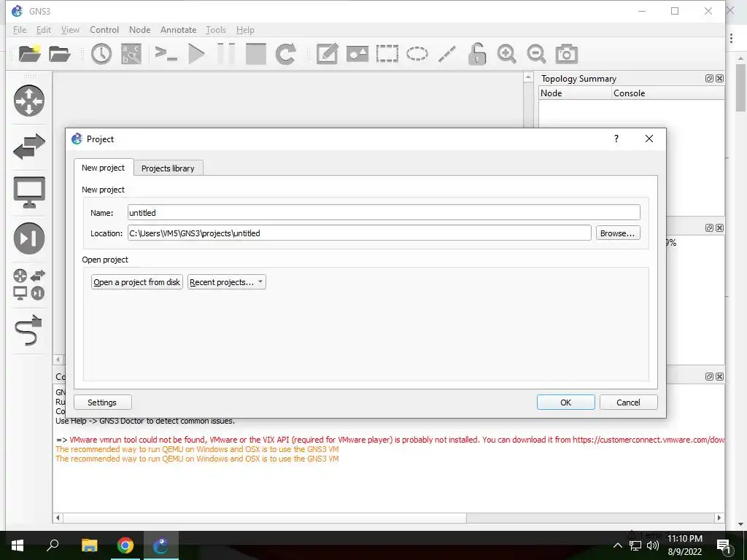Viewport: 747px width, 560px height.
Task: Select the Draw an ellipse tool
Action: [x=417, y=54]
